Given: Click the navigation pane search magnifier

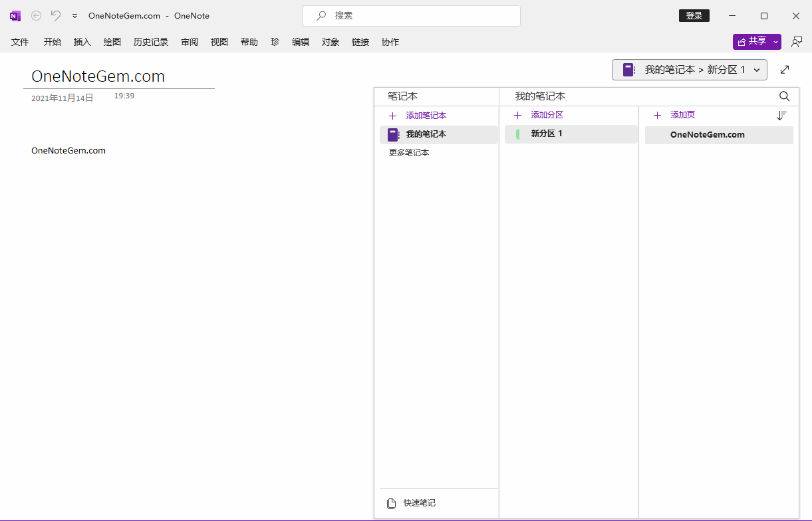Looking at the screenshot, I should [784, 96].
